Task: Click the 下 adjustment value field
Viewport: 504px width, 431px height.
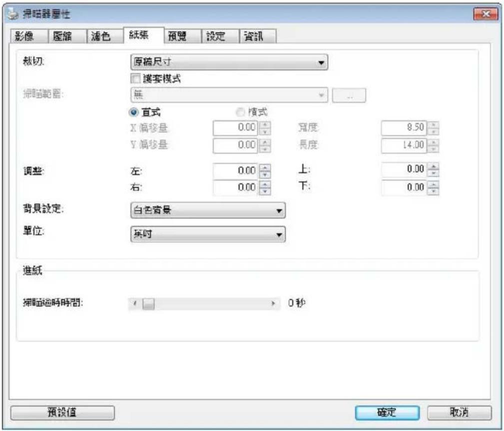Action: coord(404,187)
